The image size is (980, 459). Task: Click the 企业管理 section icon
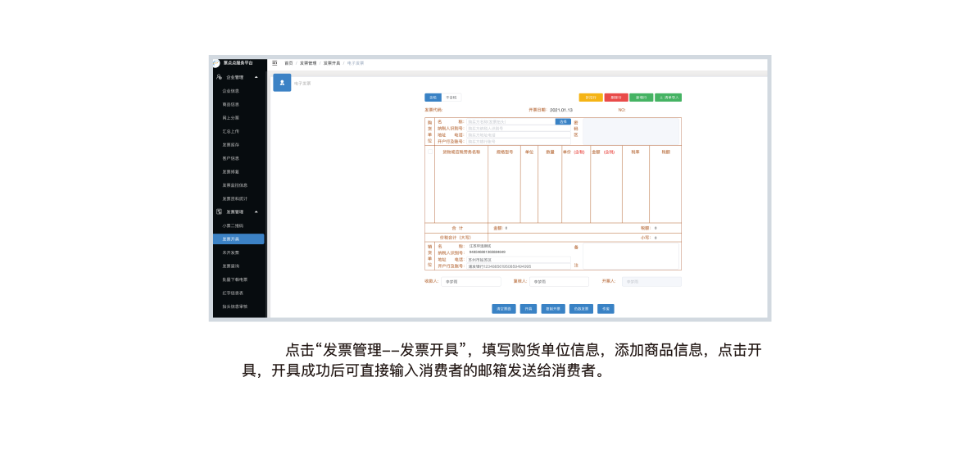pos(219,77)
